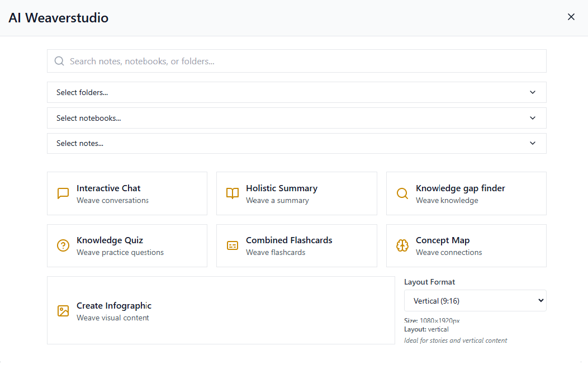Open the Knowledge Quiz card
Image resolution: width=588 pixels, height=369 pixels.
(x=127, y=245)
